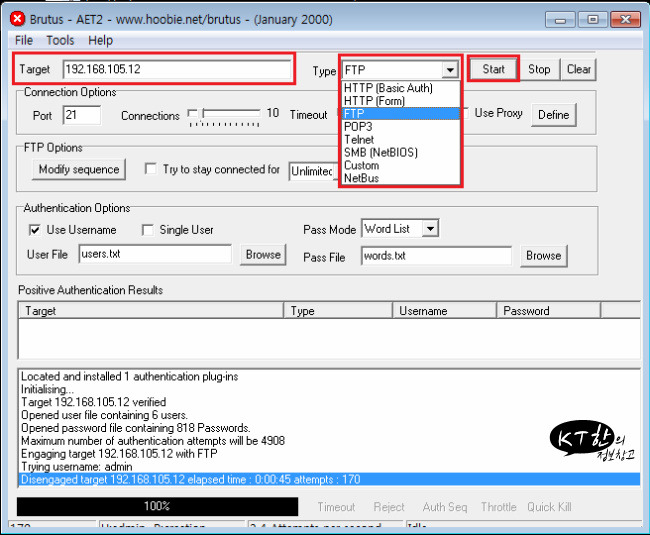The height and width of the screenshot is (535, 650).
Task: Click the Clear button
Action: pos(579,69)
